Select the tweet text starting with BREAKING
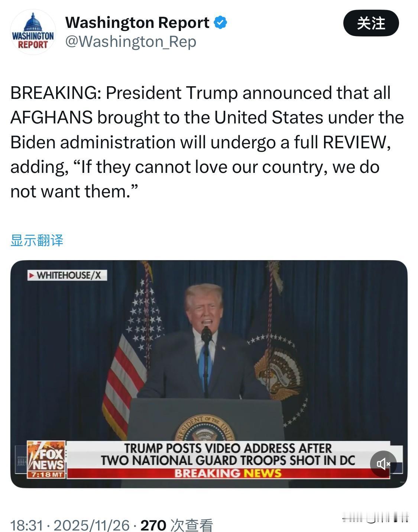This screenshot has height=532, width=418. [207, 142]
